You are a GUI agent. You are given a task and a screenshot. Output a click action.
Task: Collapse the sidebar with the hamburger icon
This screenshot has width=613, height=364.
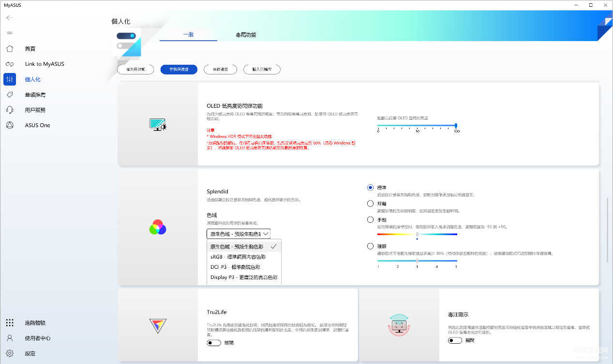point(10,33)
